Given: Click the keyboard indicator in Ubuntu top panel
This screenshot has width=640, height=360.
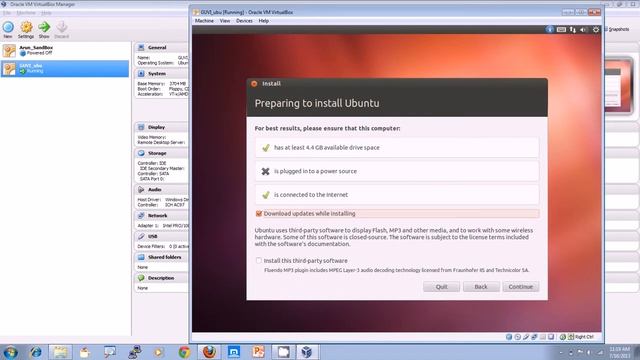Looking at the screenshot, I should [x=561, y=29].
